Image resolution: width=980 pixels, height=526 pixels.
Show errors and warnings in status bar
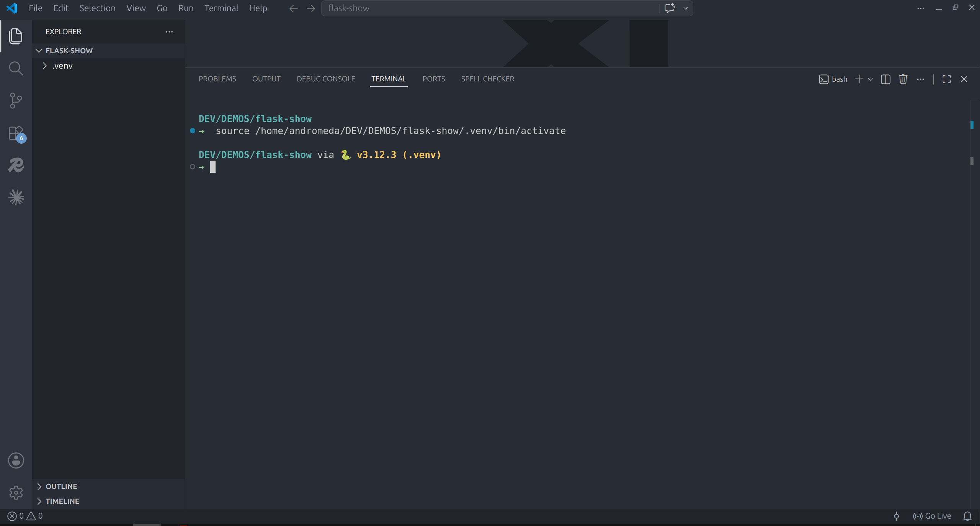[x=25, y=516]
